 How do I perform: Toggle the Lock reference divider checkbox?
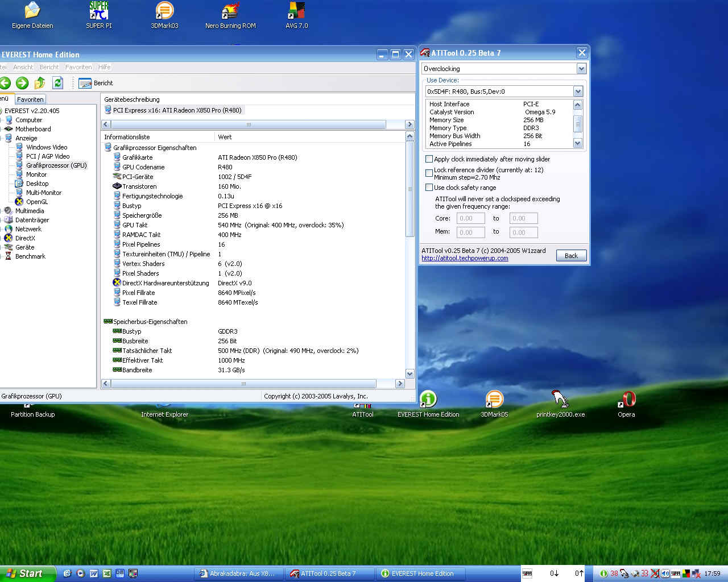tap(429, 173)
